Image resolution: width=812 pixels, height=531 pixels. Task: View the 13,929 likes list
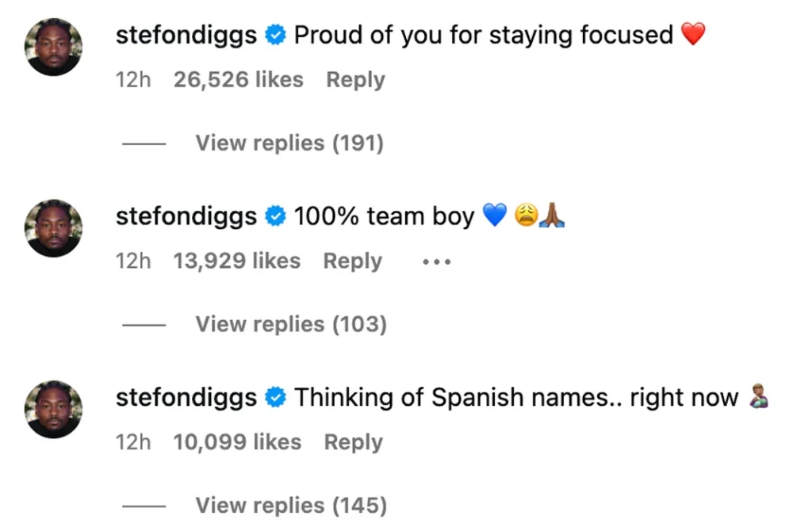point(236,262)
